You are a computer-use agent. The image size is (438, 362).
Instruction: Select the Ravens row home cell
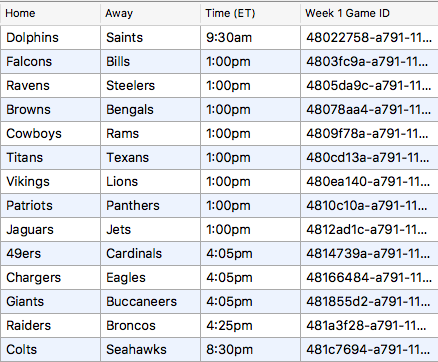click(51, 86)
